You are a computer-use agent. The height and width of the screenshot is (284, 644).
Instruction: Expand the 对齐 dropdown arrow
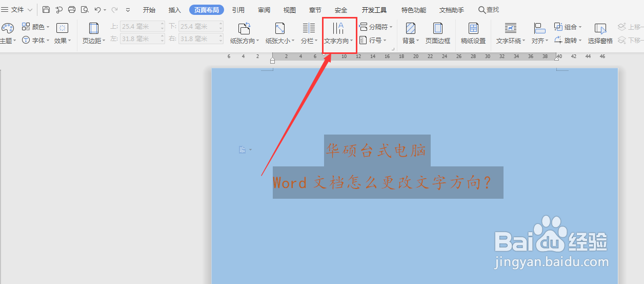(547, 41)
